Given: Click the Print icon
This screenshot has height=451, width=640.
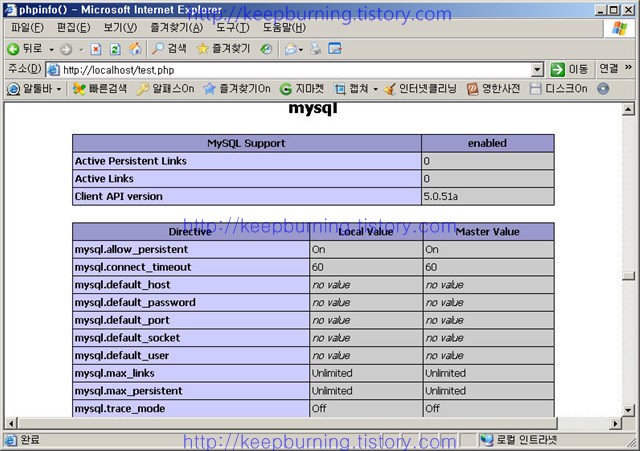Looking at the screenshot, I should [x=315, y=49].
